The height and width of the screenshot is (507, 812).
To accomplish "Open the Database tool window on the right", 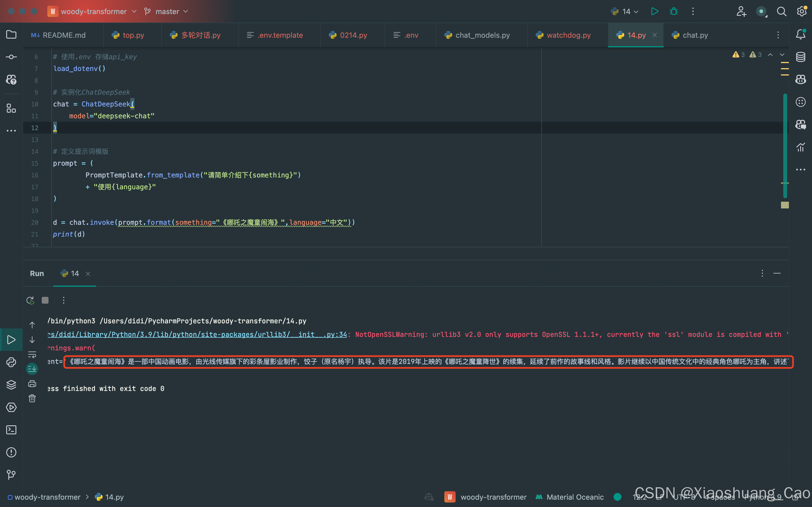I will pyautogui.click(x=801, y=57).
